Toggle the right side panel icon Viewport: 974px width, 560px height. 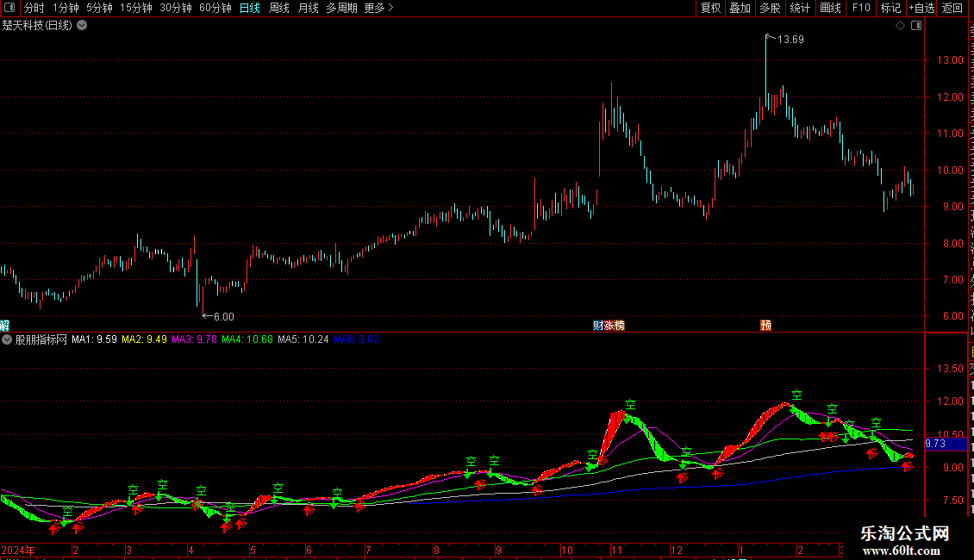pos(916,26)
